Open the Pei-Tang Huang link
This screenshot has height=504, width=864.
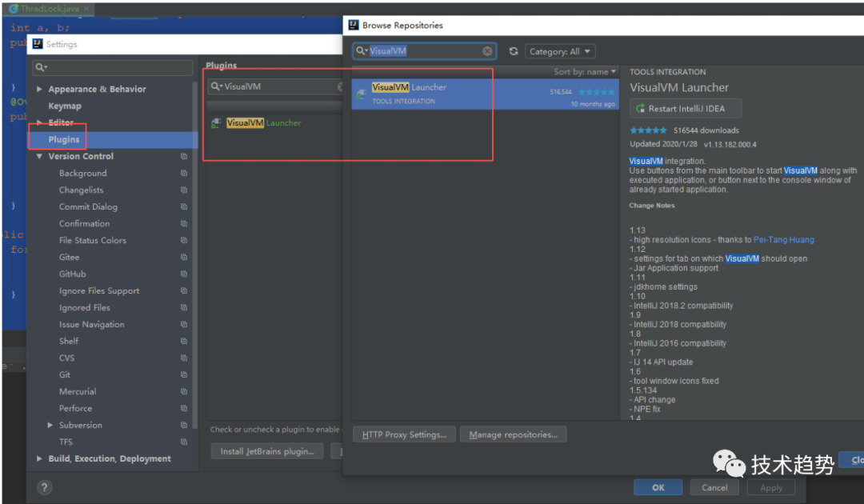pyautogui.click(x=783, y=240)
